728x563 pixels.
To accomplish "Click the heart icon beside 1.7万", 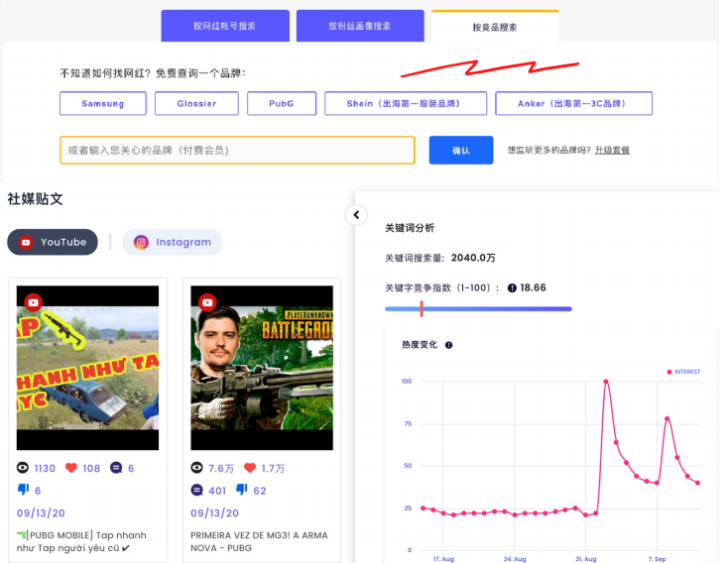I will pyautogui.click(x=250, y=468).
